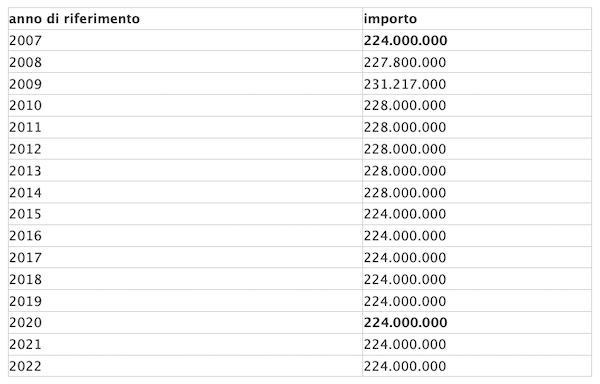
Task: Click the 'importo' column header
Action: coord(477,19)
